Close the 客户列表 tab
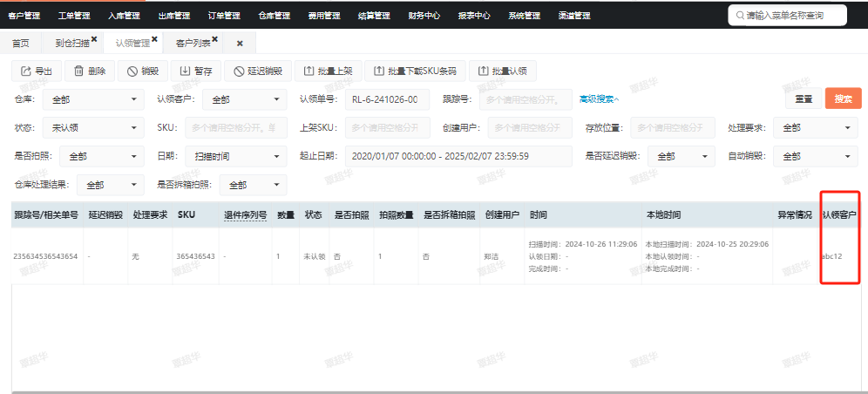 pos(214,38)
